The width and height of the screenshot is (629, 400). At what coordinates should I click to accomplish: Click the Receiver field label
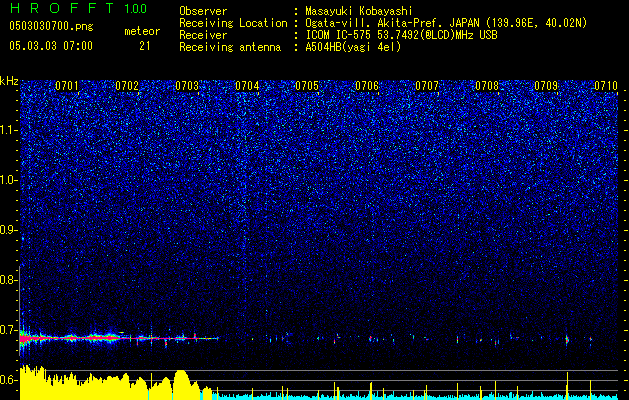click(203, 35)
